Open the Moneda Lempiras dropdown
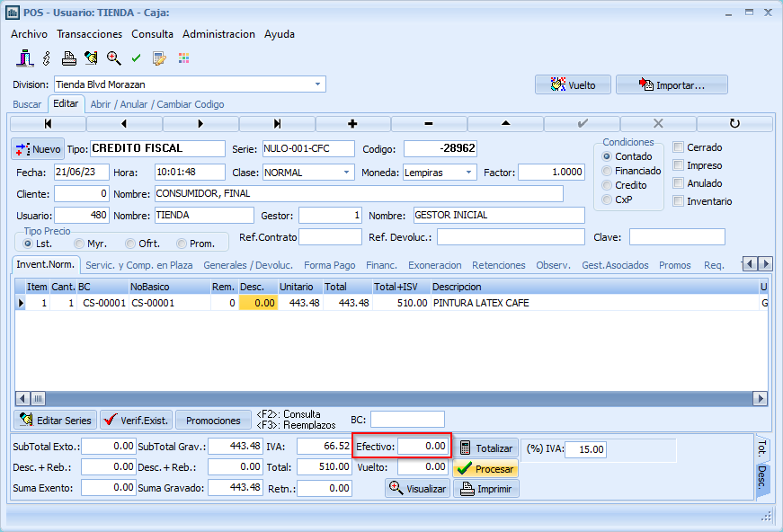This screenshot has height=532, width=783. 469,173
